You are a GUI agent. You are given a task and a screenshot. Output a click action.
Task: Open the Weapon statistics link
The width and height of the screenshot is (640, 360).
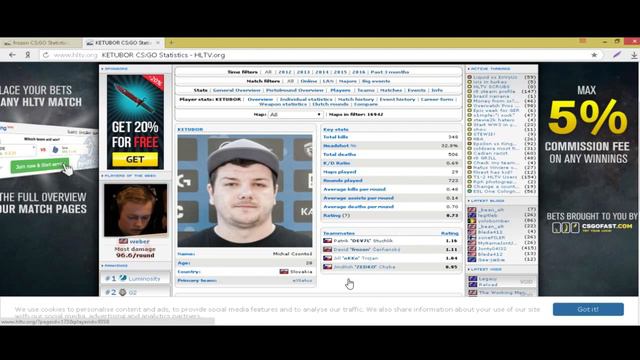tap(282, 104)
